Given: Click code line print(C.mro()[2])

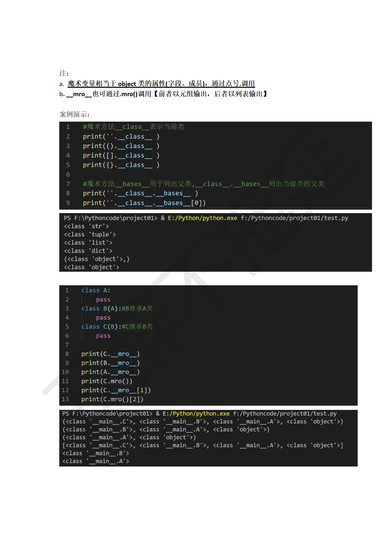Looking at the screenshot, I should click(x=112, y=399).
